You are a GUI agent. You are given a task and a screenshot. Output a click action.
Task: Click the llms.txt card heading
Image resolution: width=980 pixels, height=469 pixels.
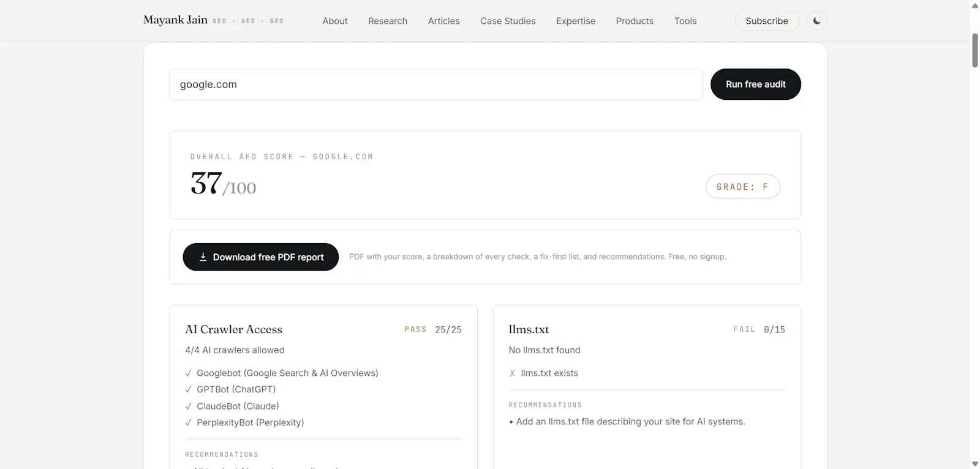529,329
